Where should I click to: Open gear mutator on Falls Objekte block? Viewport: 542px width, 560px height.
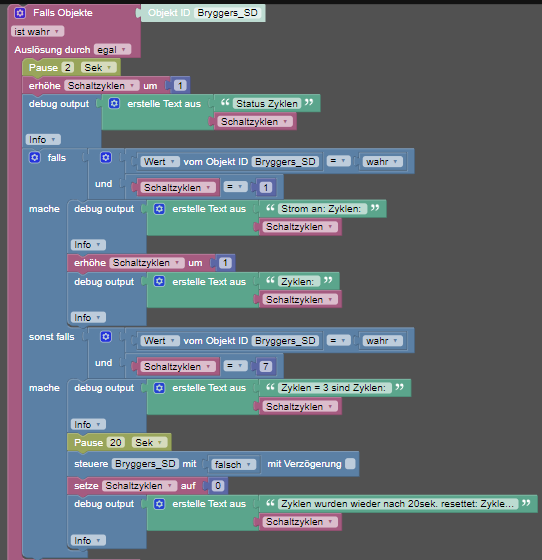20,13
